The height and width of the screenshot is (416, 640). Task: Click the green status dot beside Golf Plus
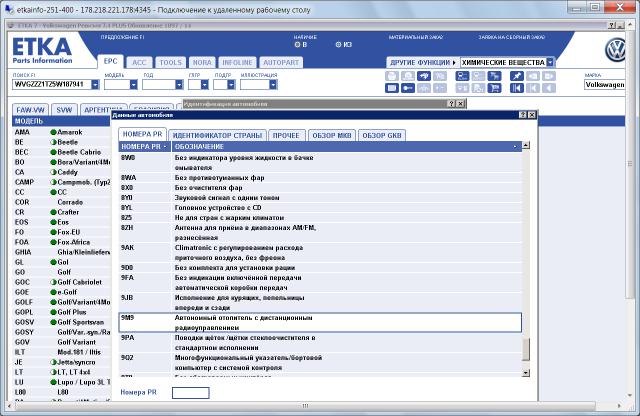53,312
